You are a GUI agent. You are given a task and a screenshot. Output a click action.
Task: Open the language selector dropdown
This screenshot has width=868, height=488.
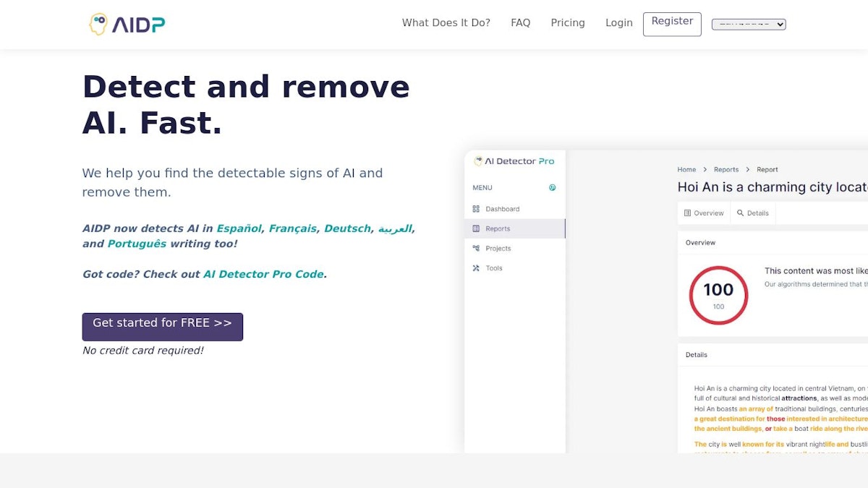(x=748, y=25)
